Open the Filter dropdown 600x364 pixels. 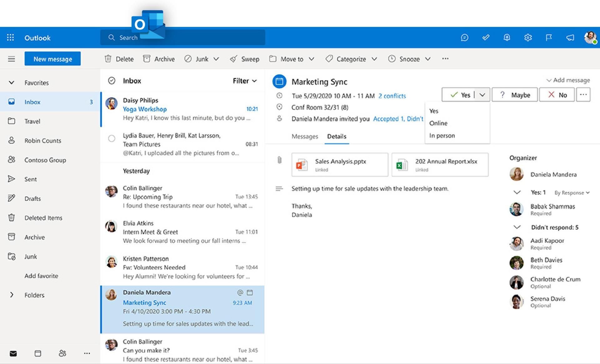tap(245, 81)
